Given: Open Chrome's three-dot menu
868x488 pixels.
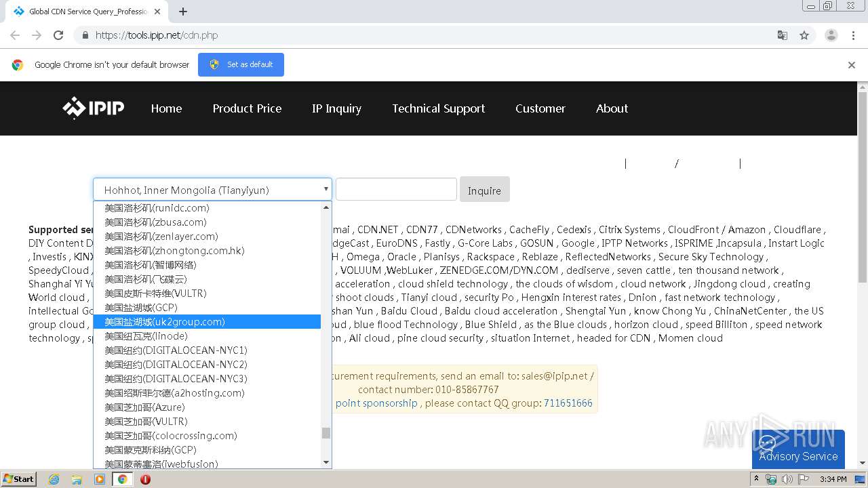Looking at the screenshot, I should [x=854, y=35].
